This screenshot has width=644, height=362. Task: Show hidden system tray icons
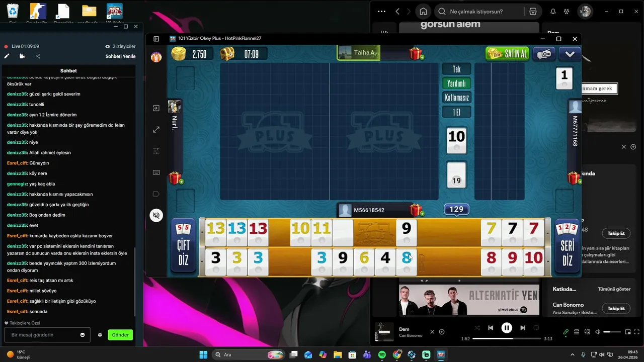(573, 355)
